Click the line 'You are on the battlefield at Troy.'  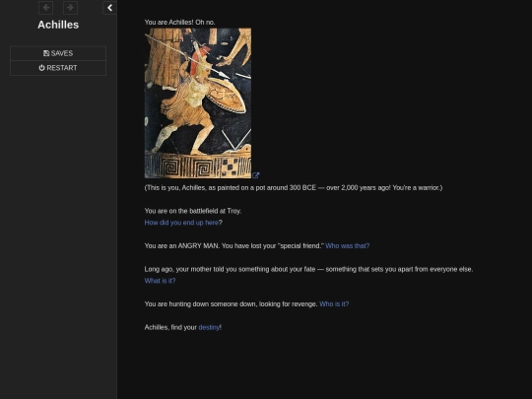pyautogui.click(x=193, y=211)
